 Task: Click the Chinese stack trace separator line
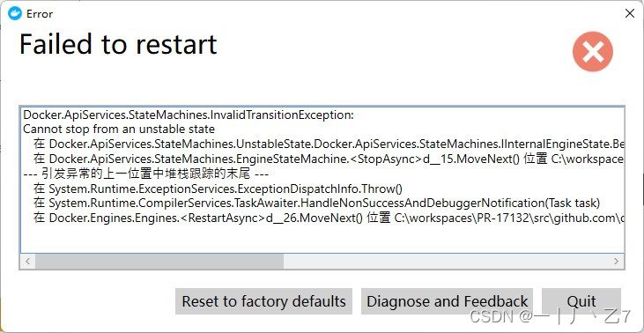(x=146, y=174)
